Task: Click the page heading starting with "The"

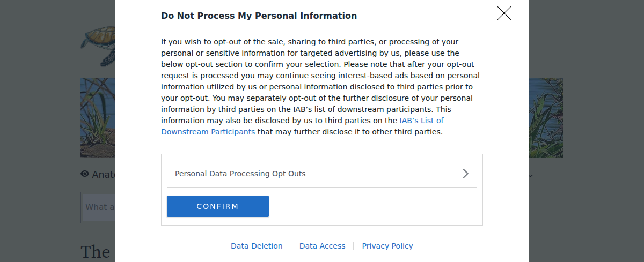Action: pyautogui.click(x=96, y=252)
